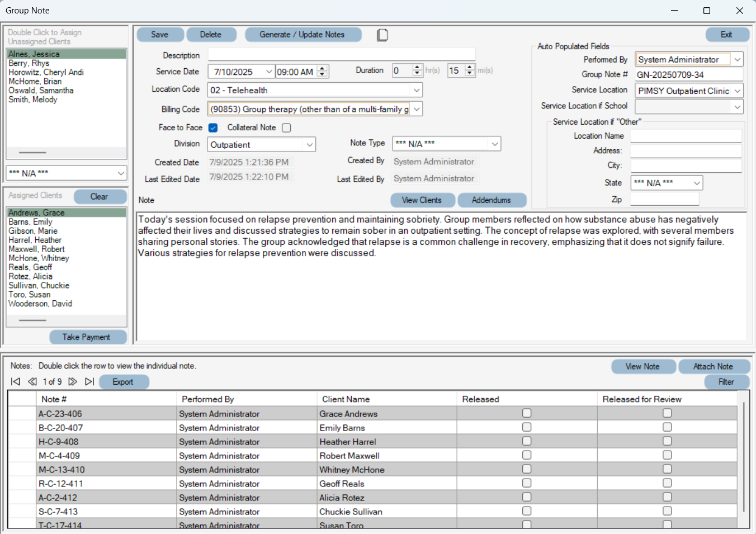Click inside the Description input field
Screen dimensions: 756x534
pos(341,54)
